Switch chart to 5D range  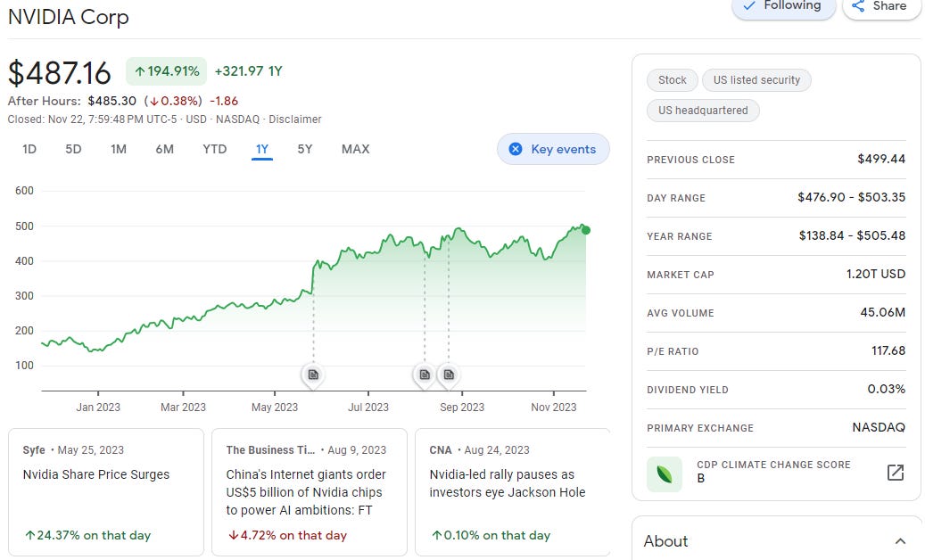point(73,149)
